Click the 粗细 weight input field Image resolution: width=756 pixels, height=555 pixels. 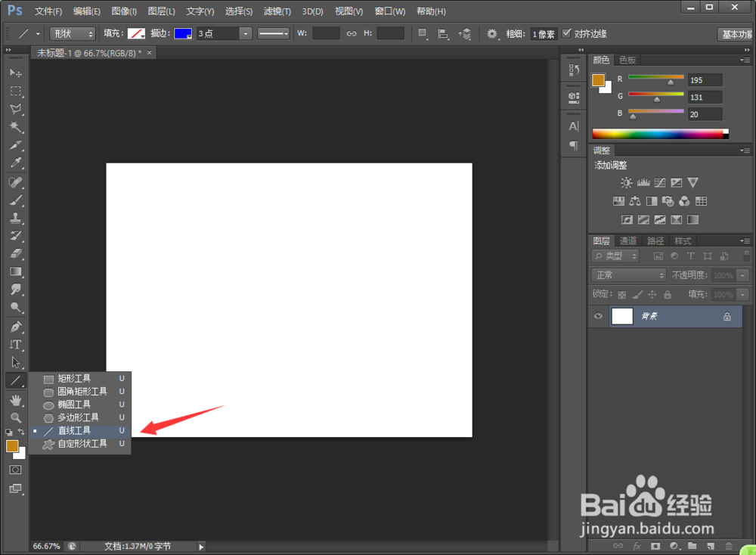click(x=544, y=34)
